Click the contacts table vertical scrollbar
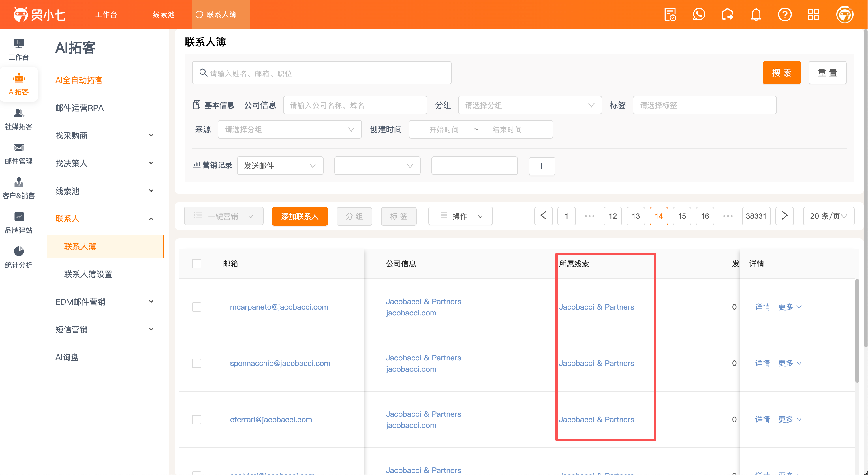The image size is (868, 475). point(857,330)
